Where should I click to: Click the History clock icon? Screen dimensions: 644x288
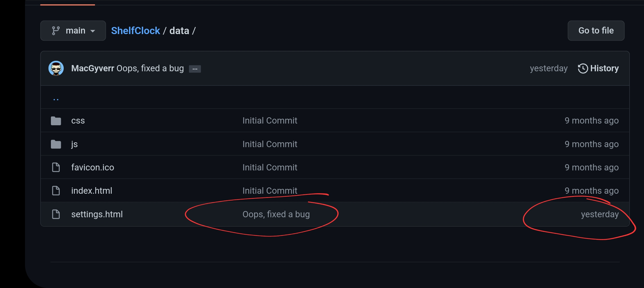coord(583,68)
